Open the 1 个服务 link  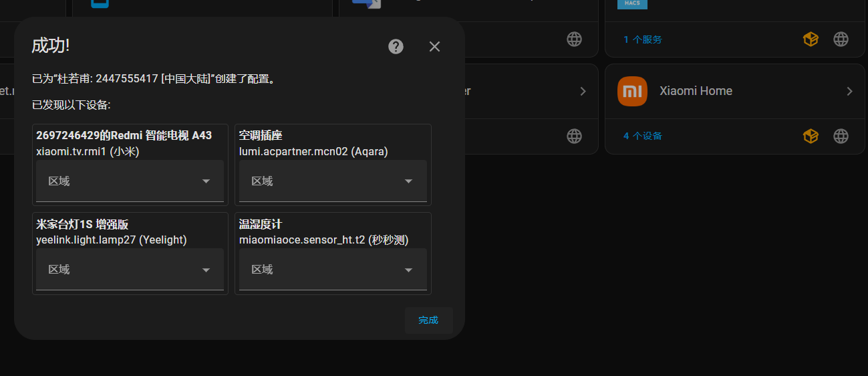pyautogui.click(x=643, y=39)
